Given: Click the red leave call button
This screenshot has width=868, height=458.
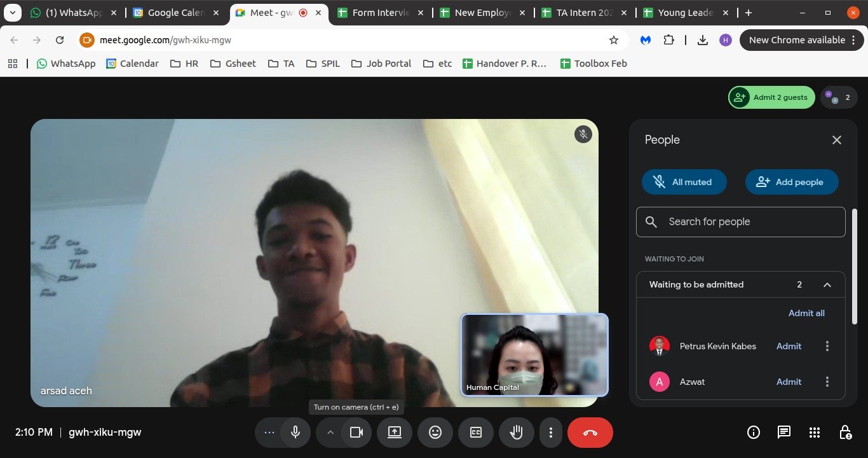Looking at the screenshot, I should [x=590, y=433].
